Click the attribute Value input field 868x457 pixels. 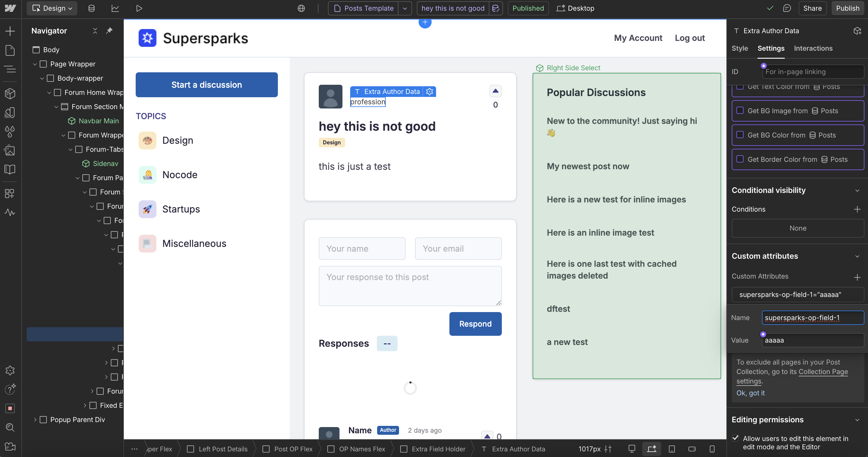(x=812, y=340)
